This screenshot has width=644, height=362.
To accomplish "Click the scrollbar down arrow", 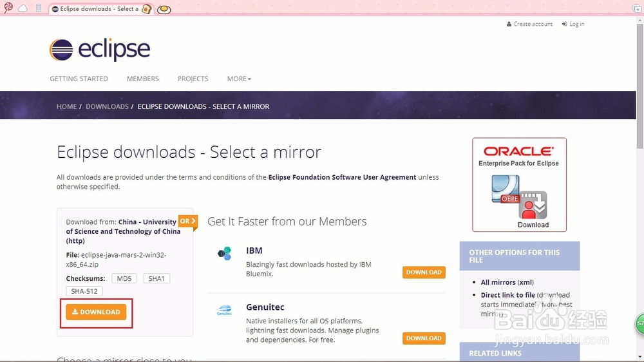I will point(640,357).
